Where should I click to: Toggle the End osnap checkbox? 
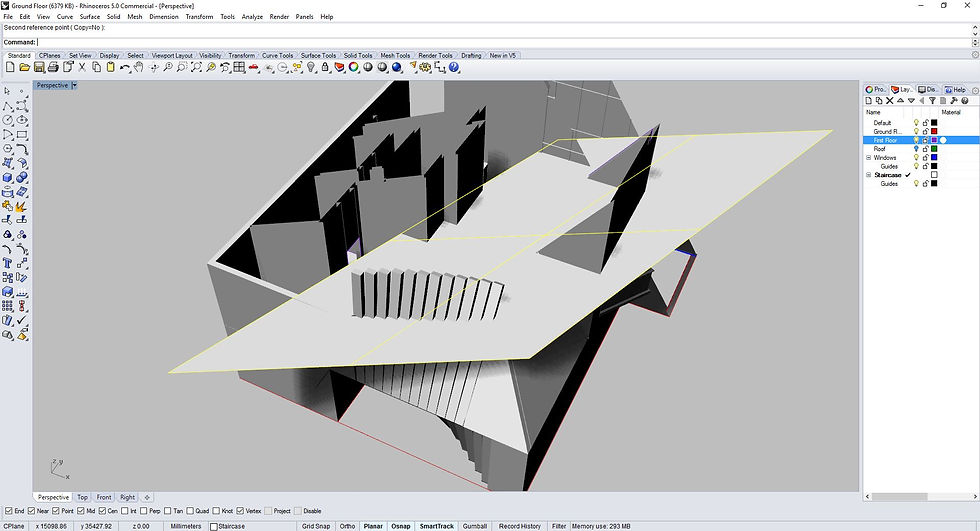point(9,511)
